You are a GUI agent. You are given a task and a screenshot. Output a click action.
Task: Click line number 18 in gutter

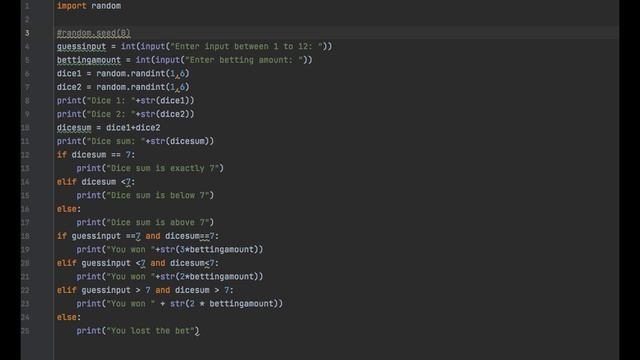tap(25, 236)
